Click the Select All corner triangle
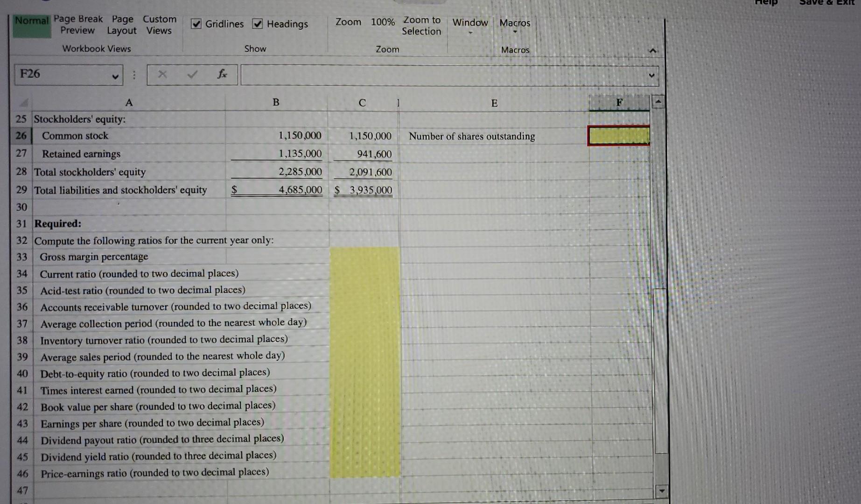 23,102
